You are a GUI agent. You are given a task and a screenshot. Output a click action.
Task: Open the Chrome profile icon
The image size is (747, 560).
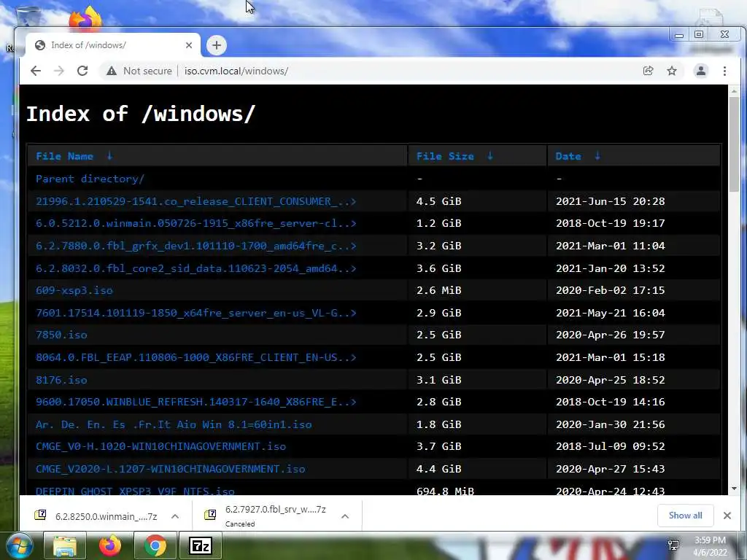pos(701,71)
